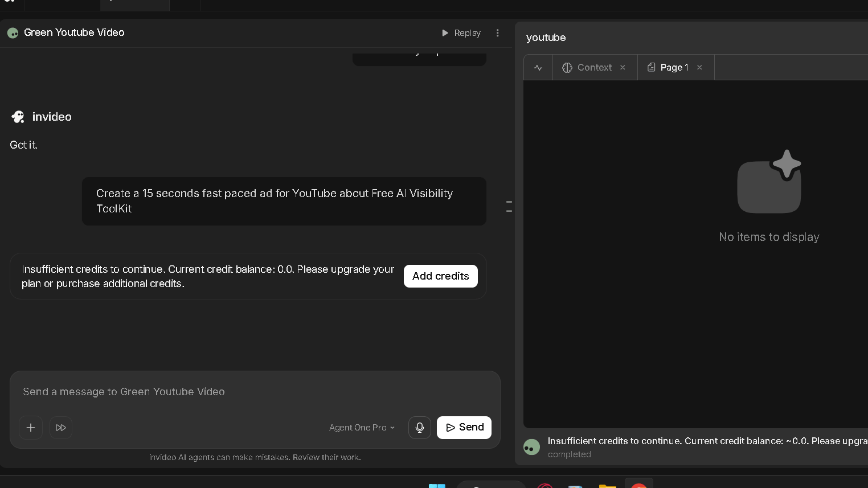Click the panel divider collapse handle
This screenshot has width=868, height=488.
tap(509, 207)
